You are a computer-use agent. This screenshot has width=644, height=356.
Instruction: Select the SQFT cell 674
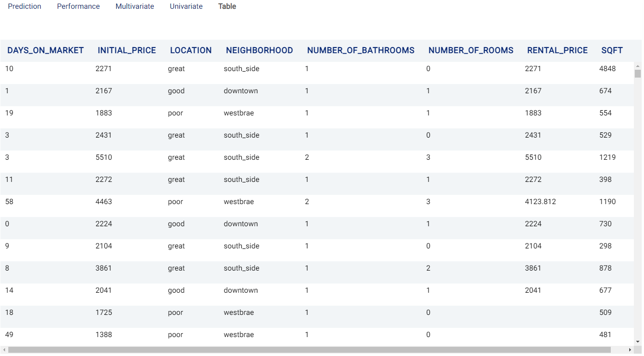click(x=606, y=91)
